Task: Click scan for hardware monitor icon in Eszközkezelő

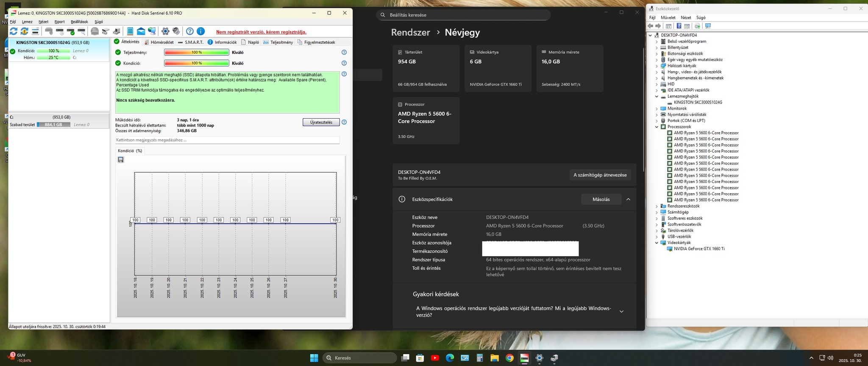Action: 708,26
